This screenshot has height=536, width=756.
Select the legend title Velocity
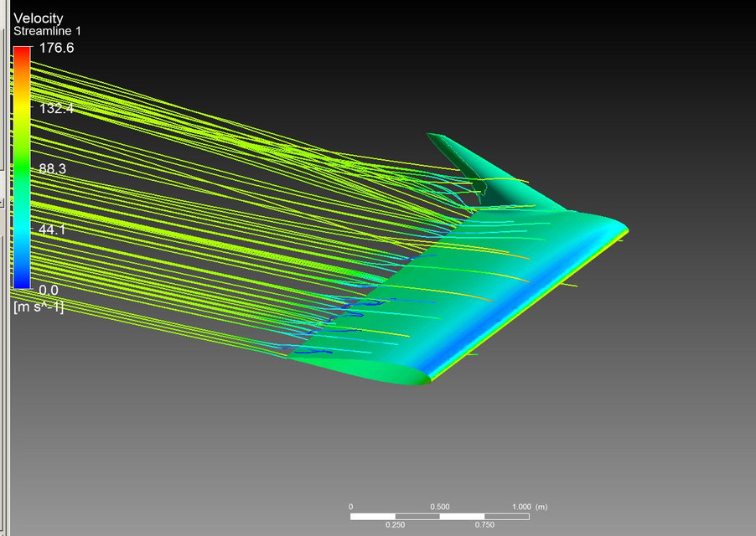(37, 18)
